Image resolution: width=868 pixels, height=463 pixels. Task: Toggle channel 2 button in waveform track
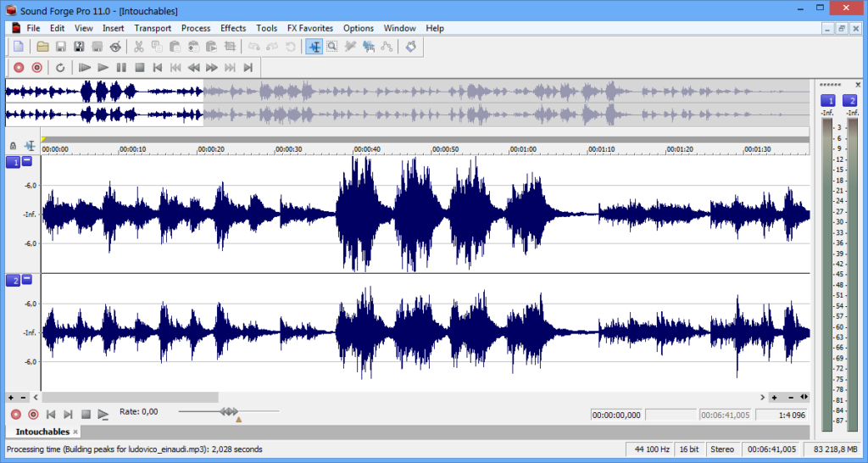pyautogui.click(x=13, y=281)
